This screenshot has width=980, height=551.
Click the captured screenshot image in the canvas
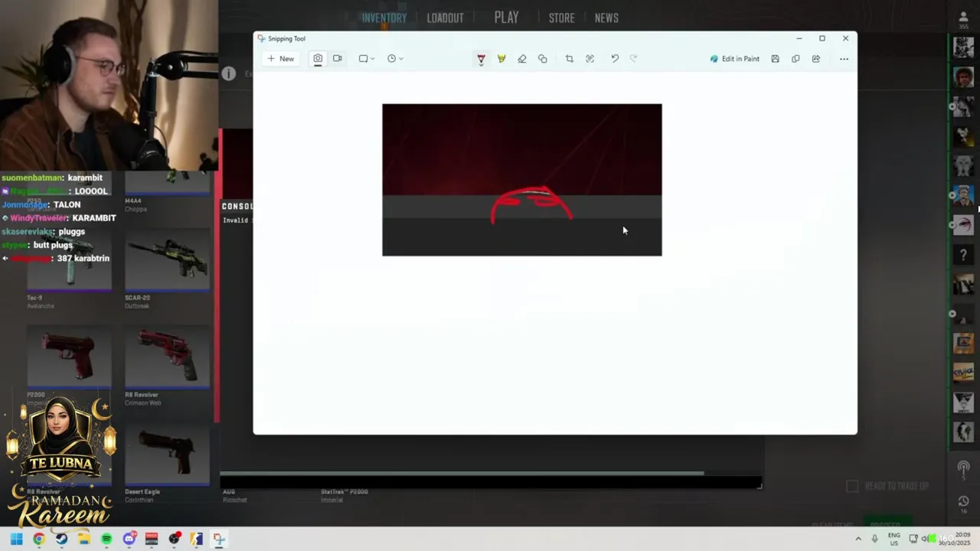[x=522, y=180]
